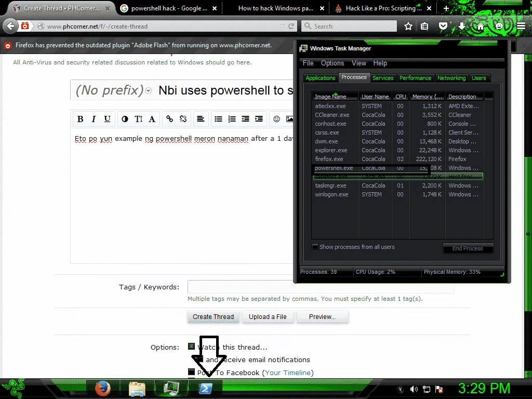
Task: Select CCleaner.exe process row
Action: pyautogui.click(x=397, y=115)
